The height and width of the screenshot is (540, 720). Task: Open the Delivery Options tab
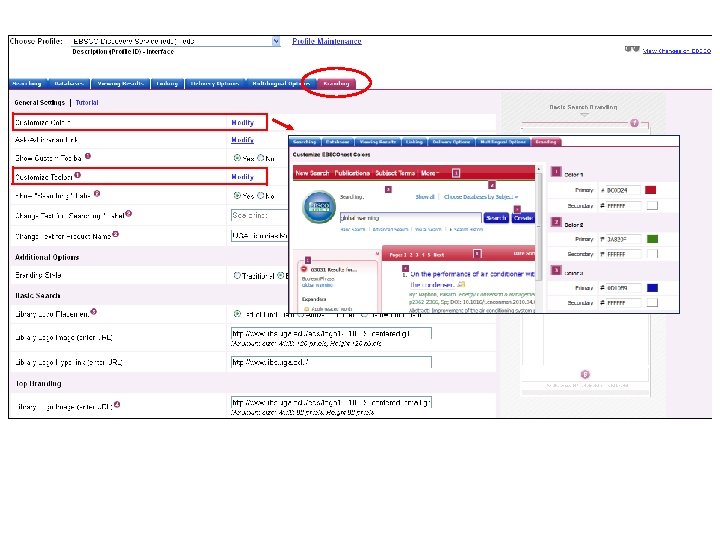[214, 83]
